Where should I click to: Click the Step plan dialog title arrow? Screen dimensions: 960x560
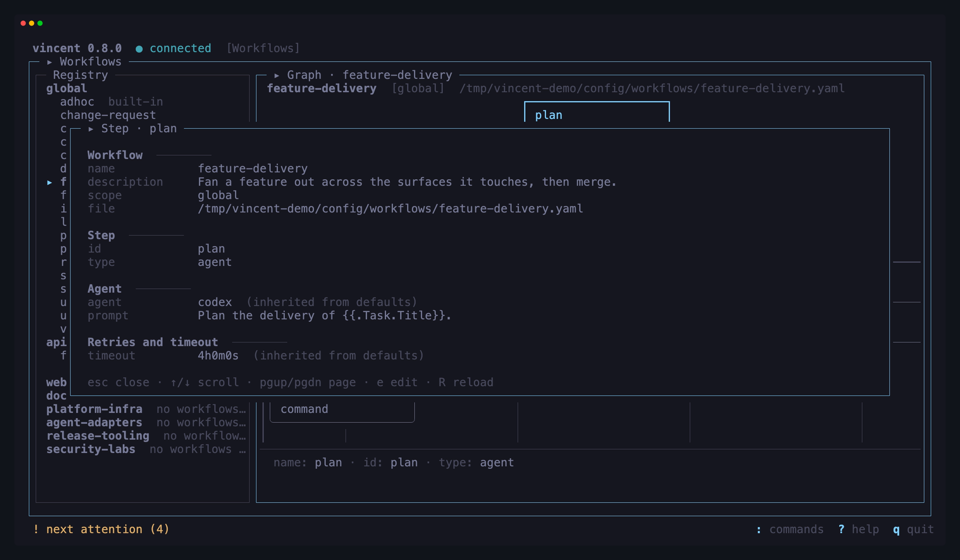[x=91, y=129]
